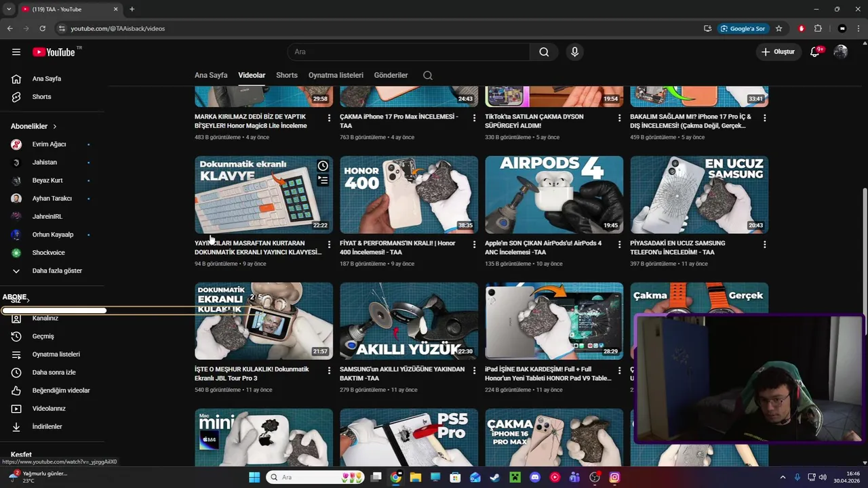The width and height of the screenshot is (868, 488).
Task: Start voice search with the microphone
Action: (x=575, y=52)
